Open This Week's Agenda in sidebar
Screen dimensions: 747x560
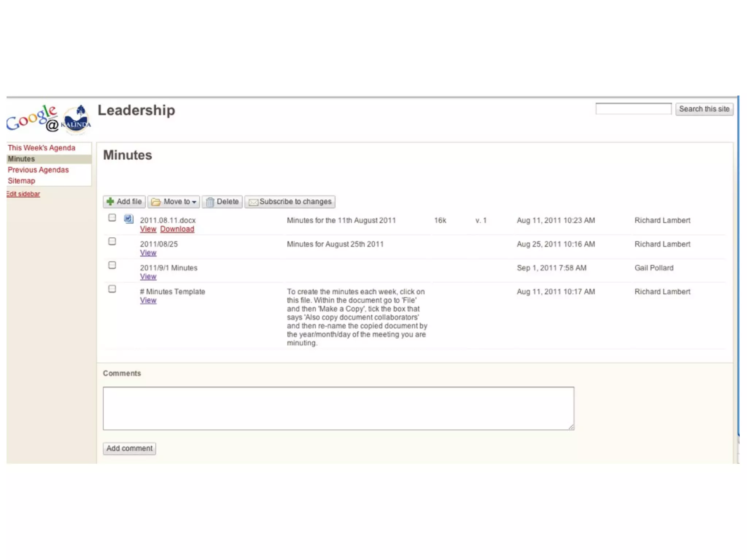click(x=42, y=148)
